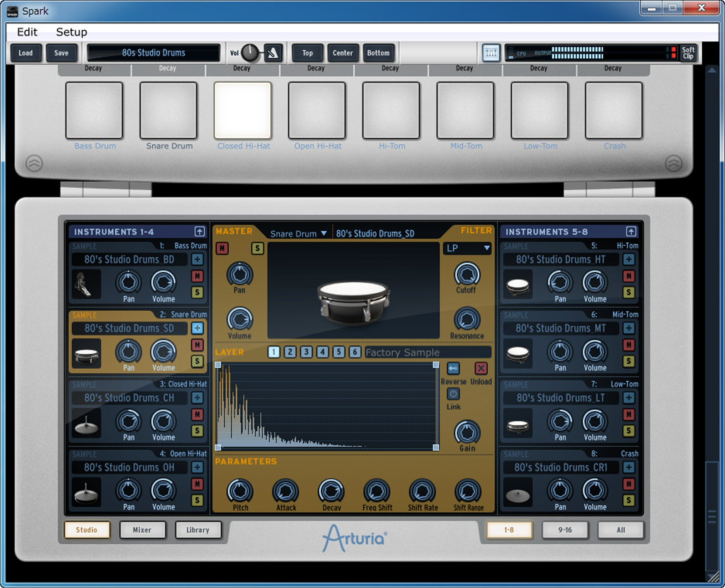The width and height of the screenshot is (725, 588).
Task: Click the master Vol knob
Action: click(250, 53)
